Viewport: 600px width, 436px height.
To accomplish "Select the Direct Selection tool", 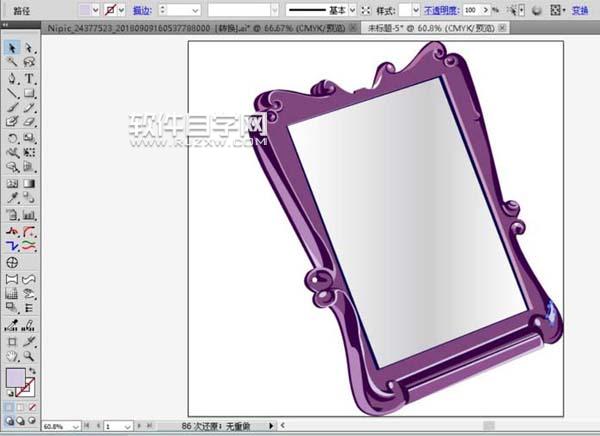I will click(29, 48).
